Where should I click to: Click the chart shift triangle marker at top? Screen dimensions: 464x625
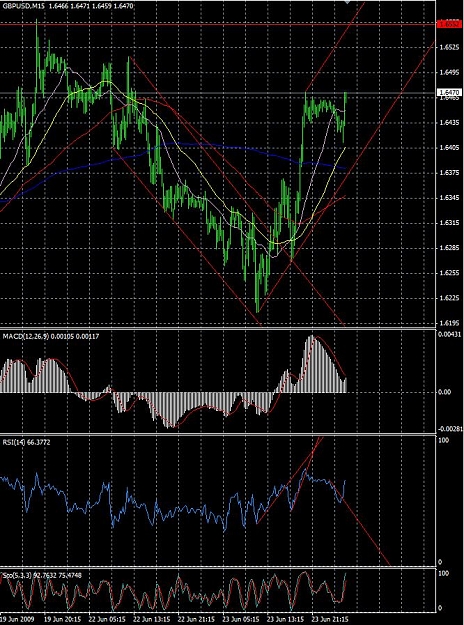click(x=348, y=2)
